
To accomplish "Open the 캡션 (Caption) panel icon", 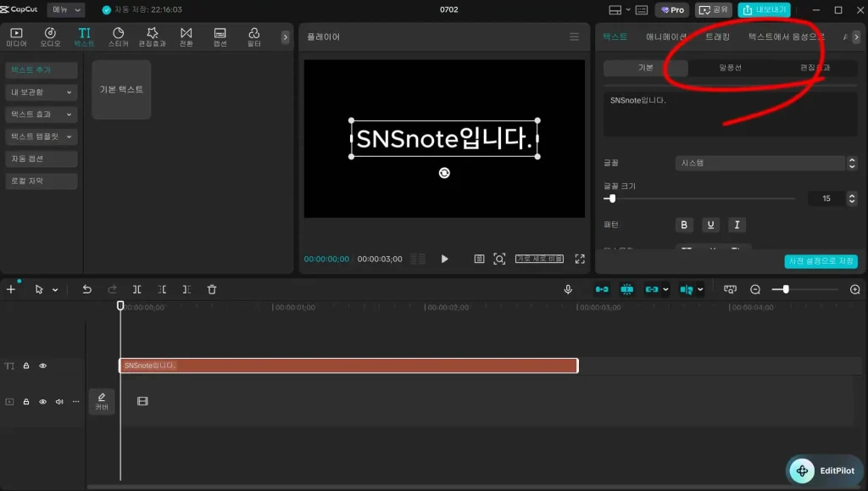I will coord(220,36).
